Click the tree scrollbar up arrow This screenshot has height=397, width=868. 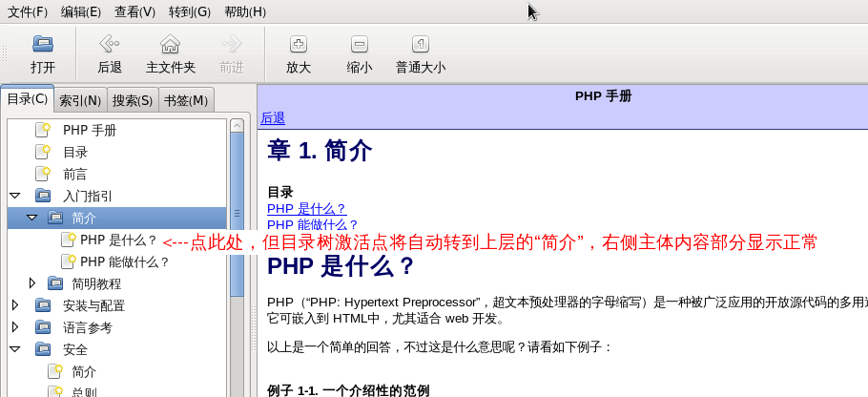[237, 126]
